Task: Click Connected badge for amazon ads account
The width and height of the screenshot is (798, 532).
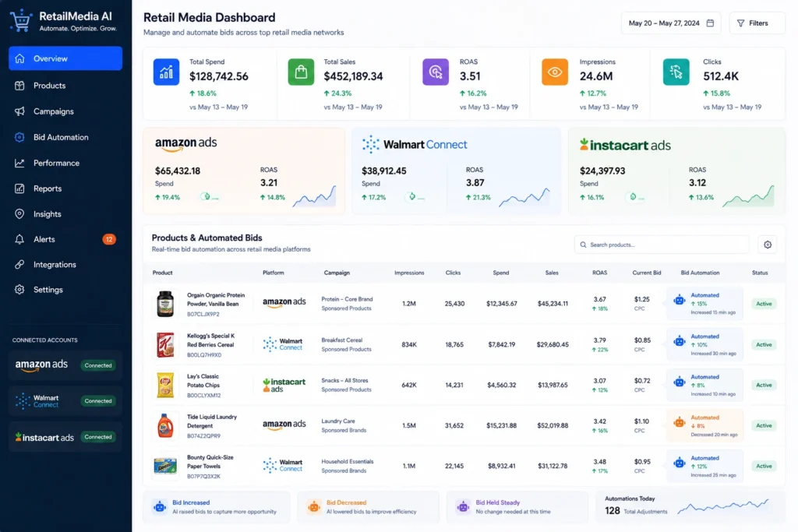Action: (98, 365)
